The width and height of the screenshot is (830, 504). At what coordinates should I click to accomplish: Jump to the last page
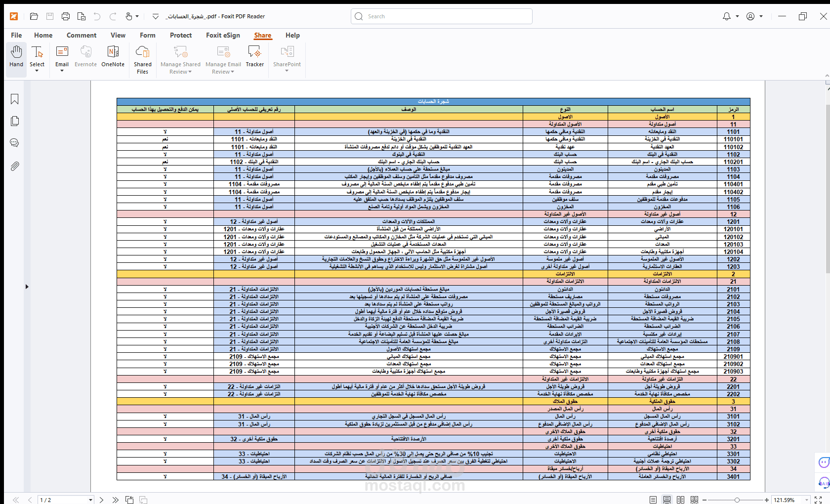tap(115, 500)
